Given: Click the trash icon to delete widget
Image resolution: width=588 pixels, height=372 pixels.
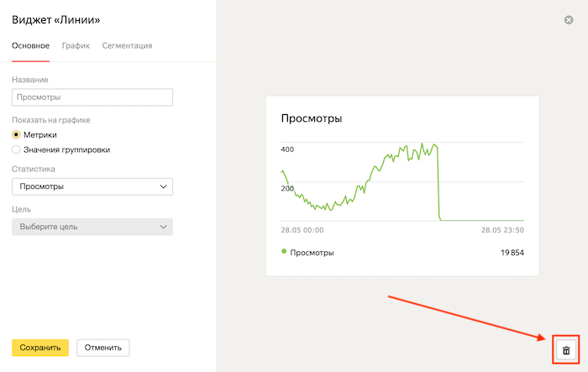Looking at the screenshot, I should (566, 350).
